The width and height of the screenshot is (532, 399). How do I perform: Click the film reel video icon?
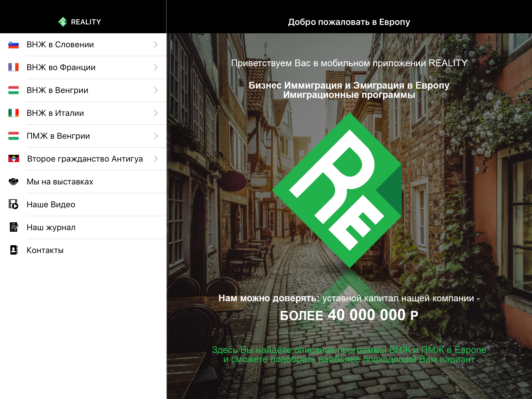(14, 204)
